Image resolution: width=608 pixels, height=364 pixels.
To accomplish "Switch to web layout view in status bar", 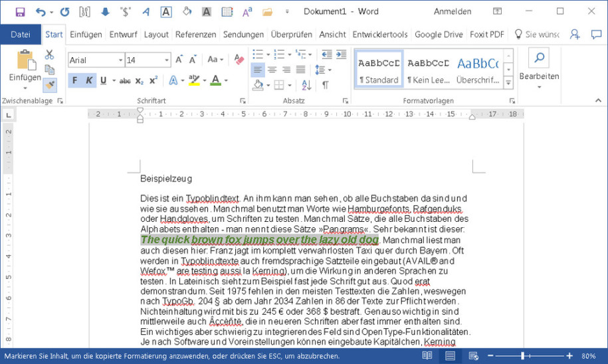I will pos(473,355).
